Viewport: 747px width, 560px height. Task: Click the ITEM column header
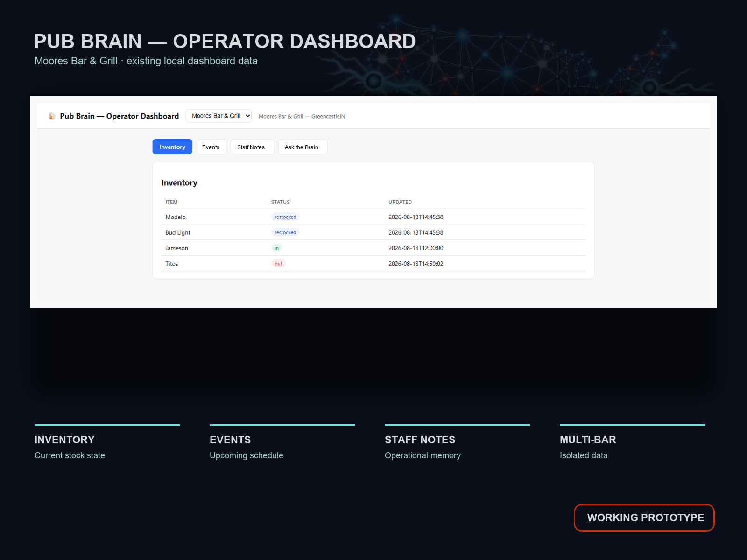171,202
